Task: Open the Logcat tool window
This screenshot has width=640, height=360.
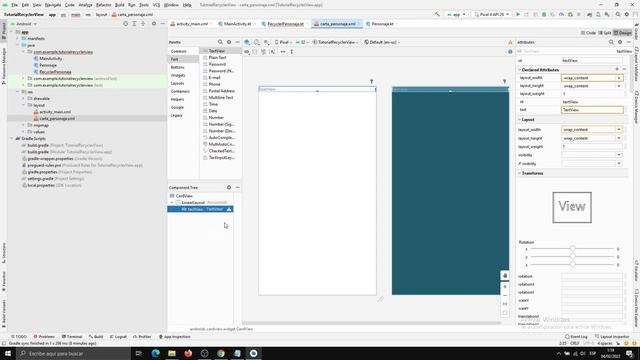Action: coord(118,337)
